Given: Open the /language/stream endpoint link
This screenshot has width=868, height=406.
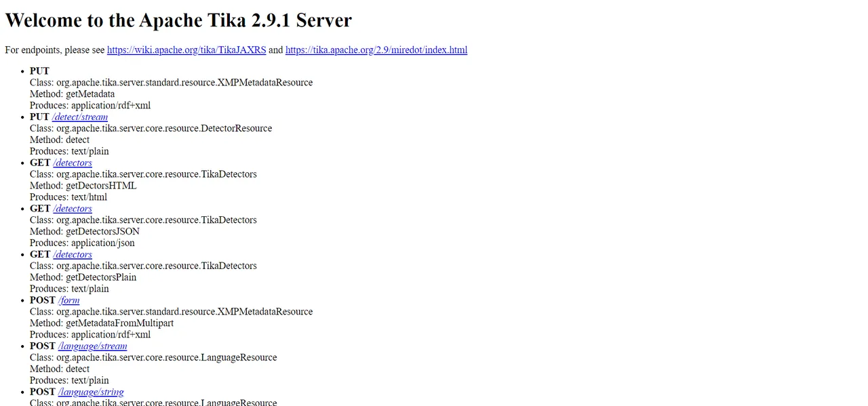Looking at the screenshot, I should [93, 346].
